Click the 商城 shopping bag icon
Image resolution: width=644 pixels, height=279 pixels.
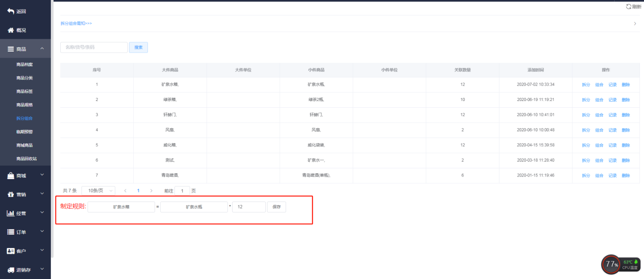pos(10,176)
